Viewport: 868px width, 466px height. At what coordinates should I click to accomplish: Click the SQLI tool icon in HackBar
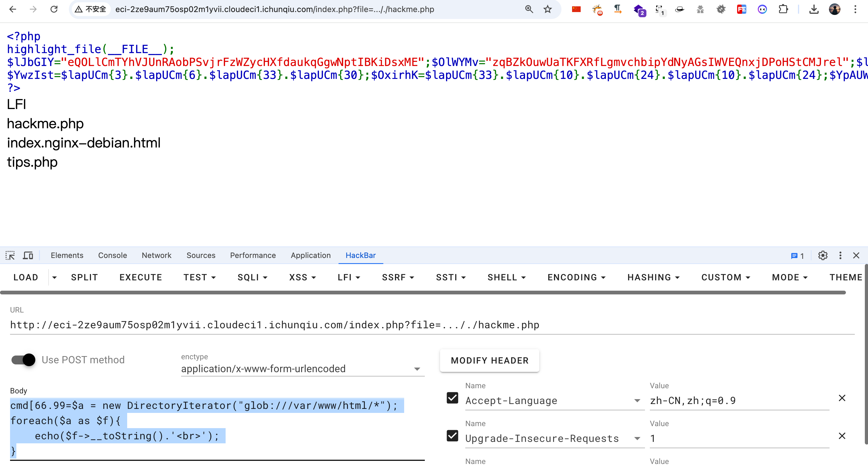coord(251,277)
